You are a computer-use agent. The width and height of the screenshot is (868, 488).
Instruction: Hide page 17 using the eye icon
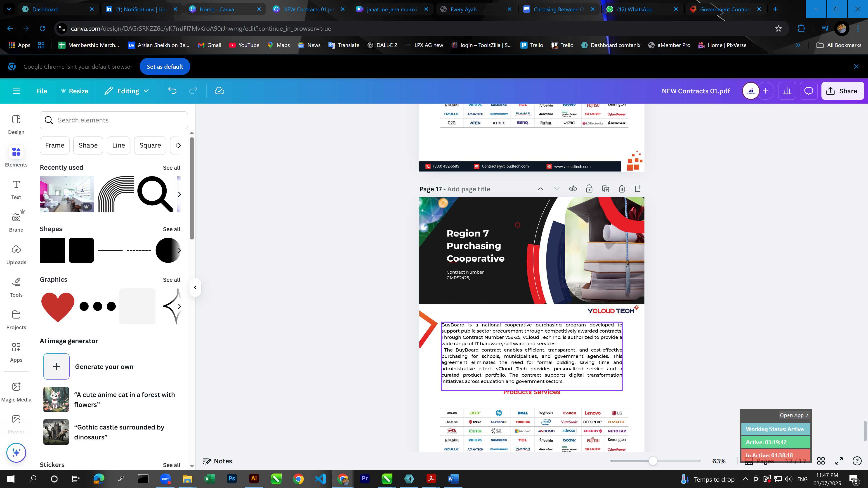pyautogui.click(x=573, y=189)
